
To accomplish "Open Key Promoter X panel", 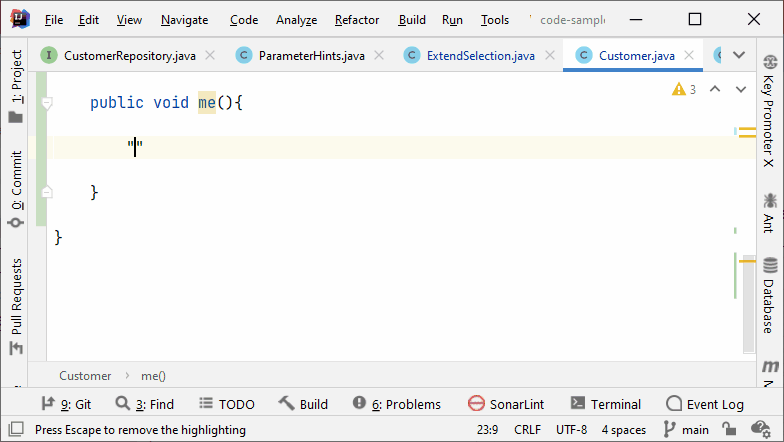I will [768, 111].
